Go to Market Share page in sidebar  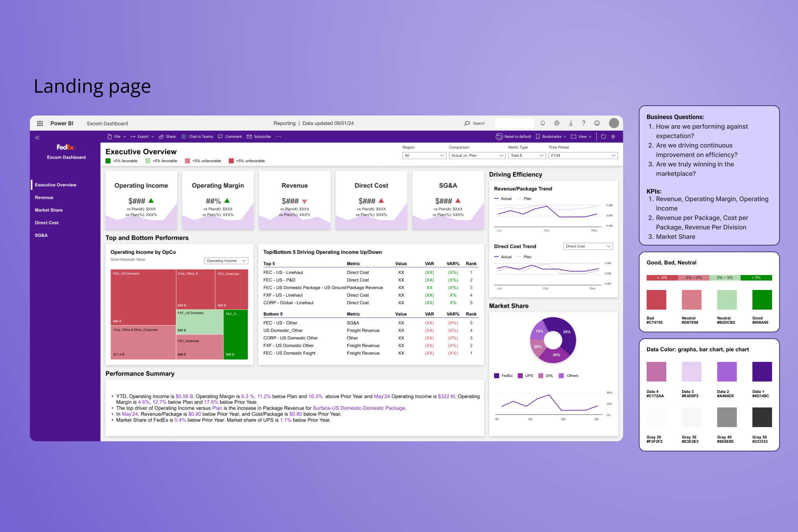click(x=49, y=210)
